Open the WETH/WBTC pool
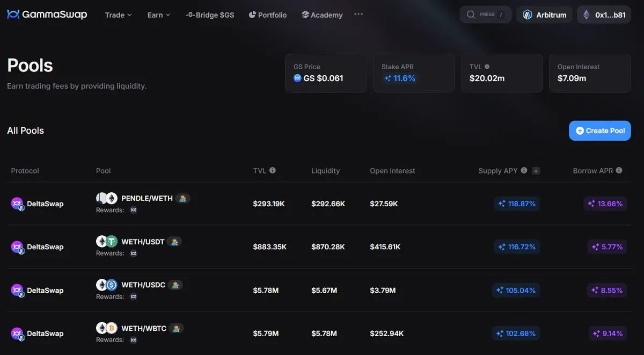644x355 pixels. (x=144, y=328)
